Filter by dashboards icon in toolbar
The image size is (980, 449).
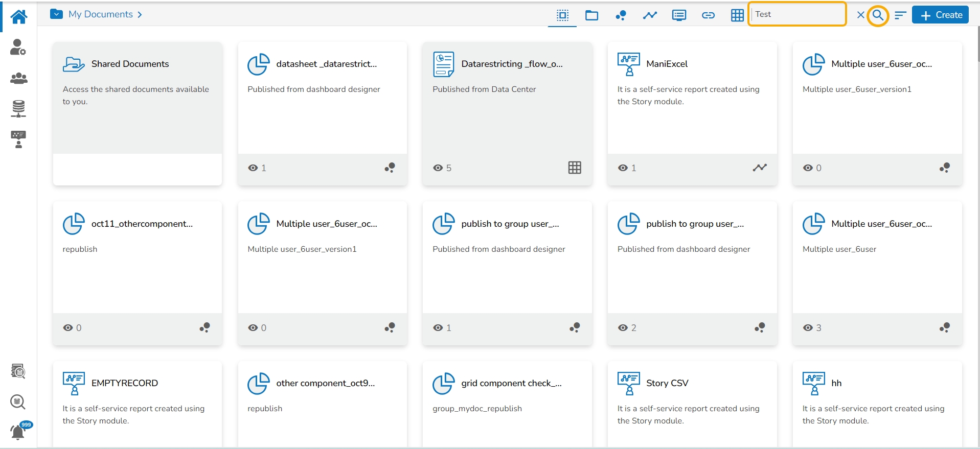pyautogui.click(x=621, y=15)
